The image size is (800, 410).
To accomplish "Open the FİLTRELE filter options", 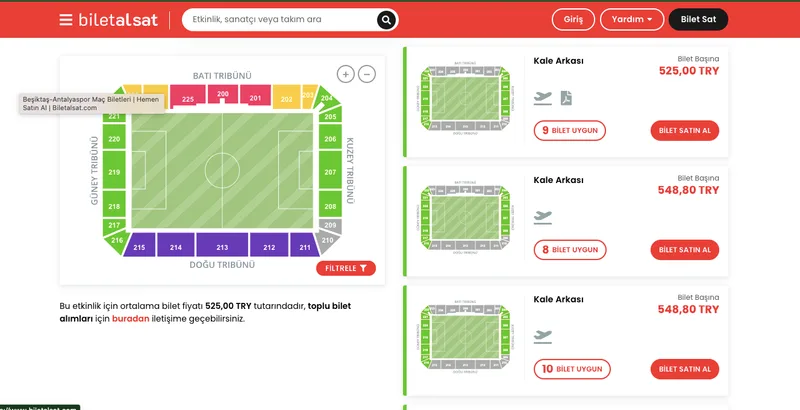I will click(x=346, y=268).
